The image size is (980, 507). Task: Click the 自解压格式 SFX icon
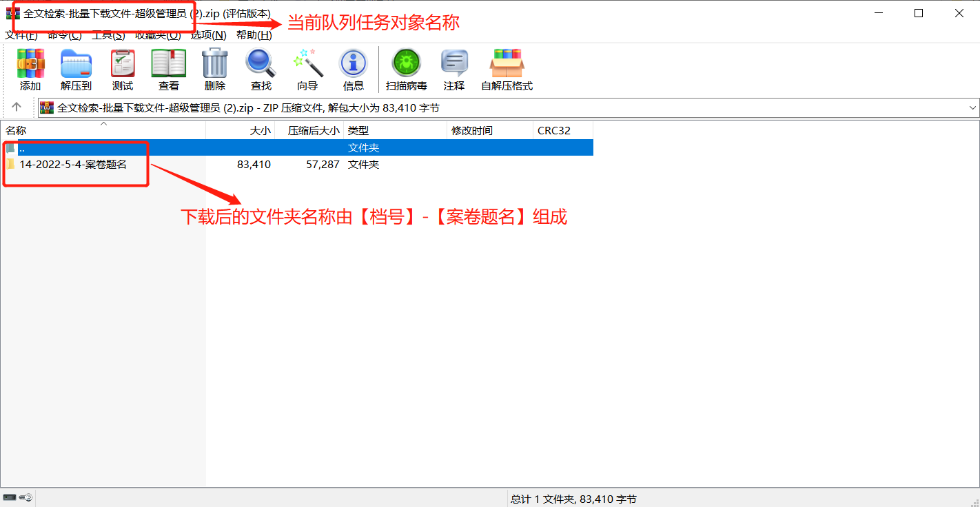507,70
